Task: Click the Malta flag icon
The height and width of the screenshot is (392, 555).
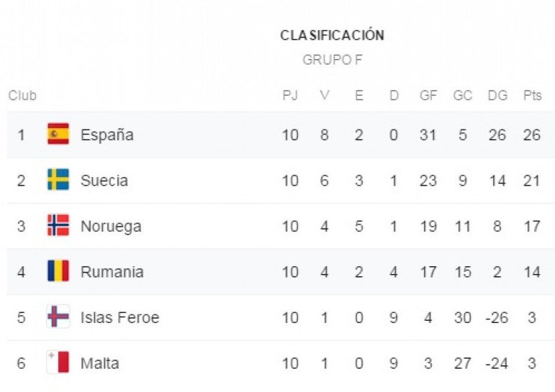Action: pyautogui.click(x=58, y=362)
